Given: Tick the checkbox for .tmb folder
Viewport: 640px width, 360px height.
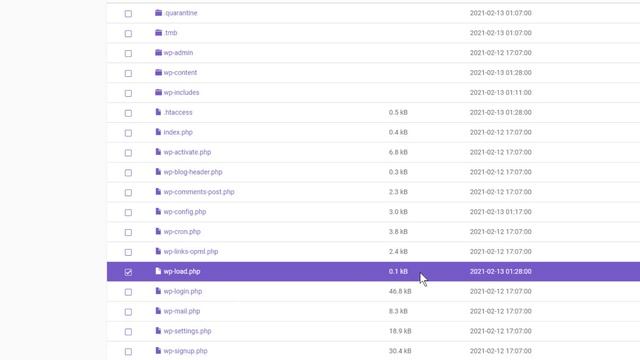Looking at the screenshot, I should click(x=128, y=33).
